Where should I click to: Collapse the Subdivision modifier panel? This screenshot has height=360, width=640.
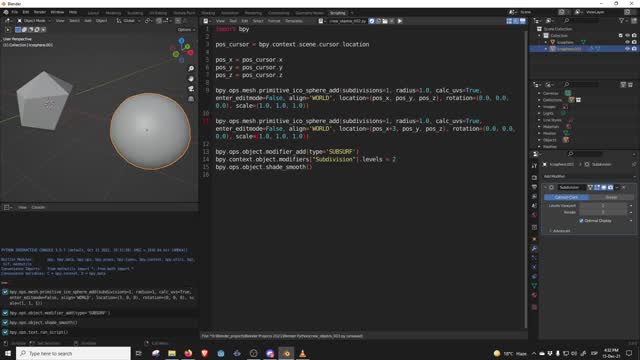click(545, 187)
